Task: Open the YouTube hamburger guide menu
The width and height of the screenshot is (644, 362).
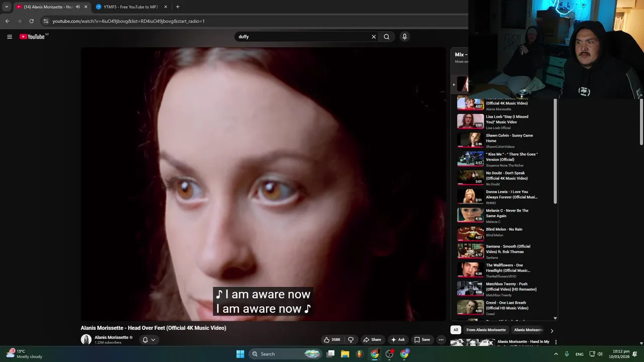Action: [9, 37]
